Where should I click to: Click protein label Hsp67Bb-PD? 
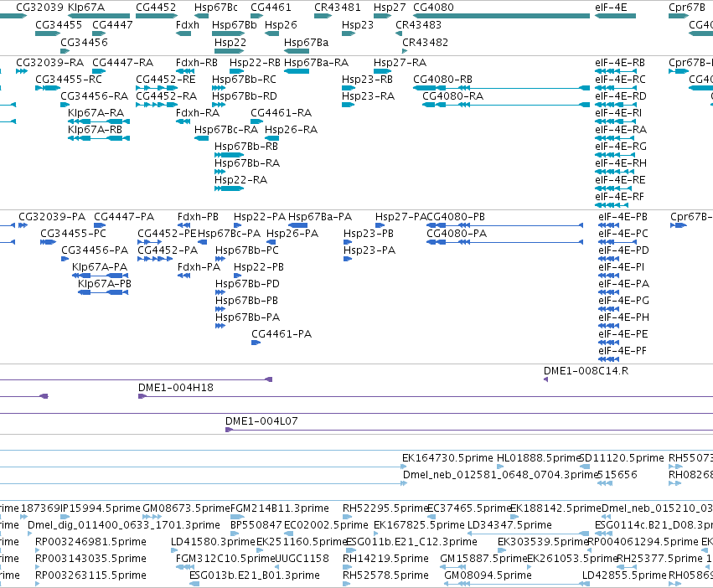247,284
